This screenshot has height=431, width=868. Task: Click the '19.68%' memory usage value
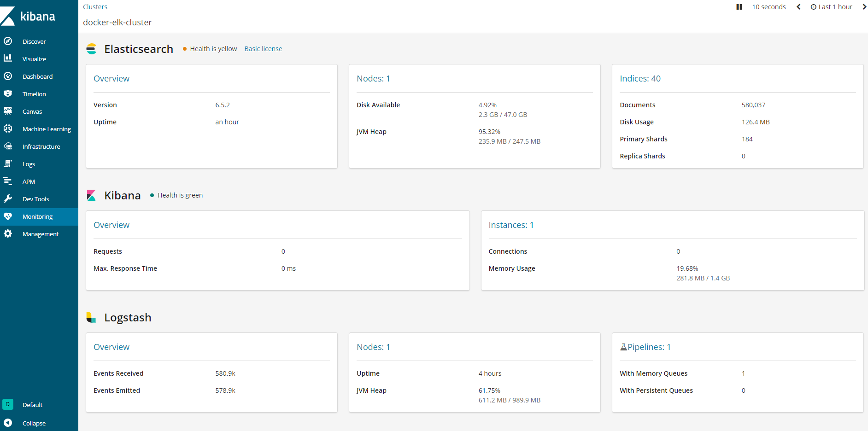coord(687,268)
